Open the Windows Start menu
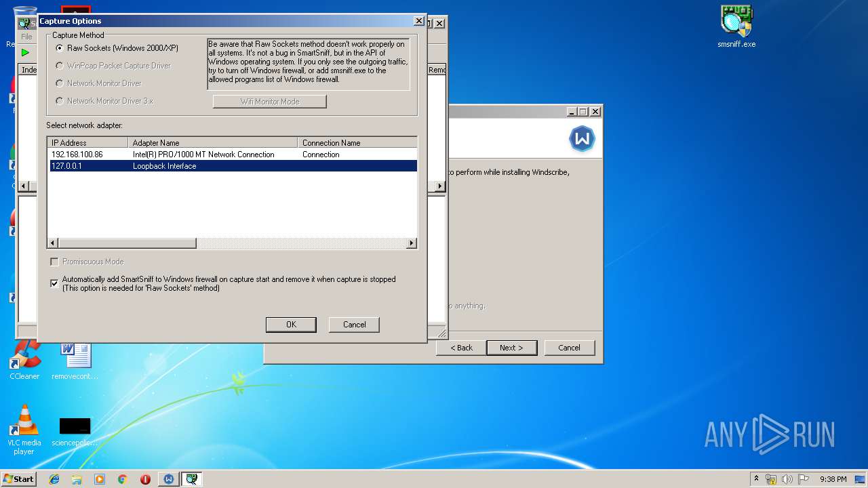868x488 pixels. click(19, 479)
